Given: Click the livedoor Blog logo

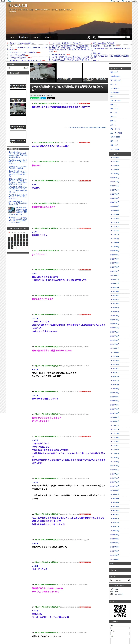Looking at the screenshot, I should (6, 1).
